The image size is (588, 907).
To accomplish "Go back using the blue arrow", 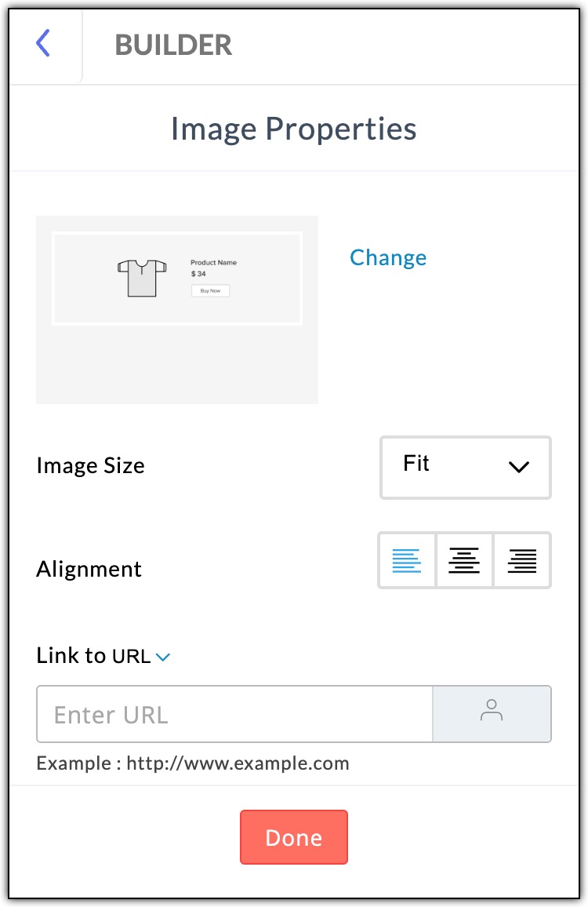I will (x=43, y=43).
